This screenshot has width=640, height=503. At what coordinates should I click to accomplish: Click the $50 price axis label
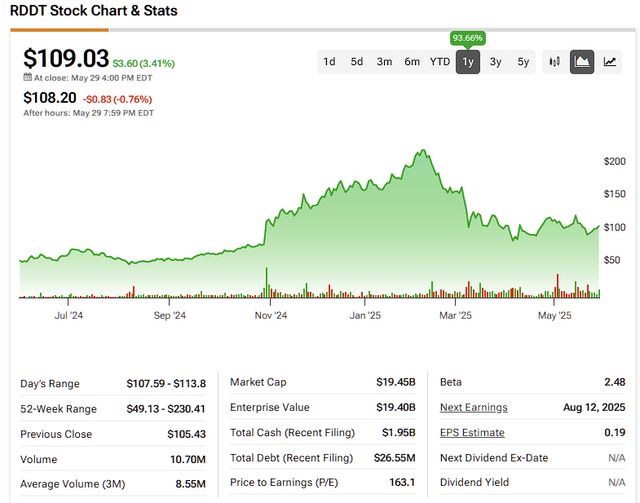tap(612, 260)
